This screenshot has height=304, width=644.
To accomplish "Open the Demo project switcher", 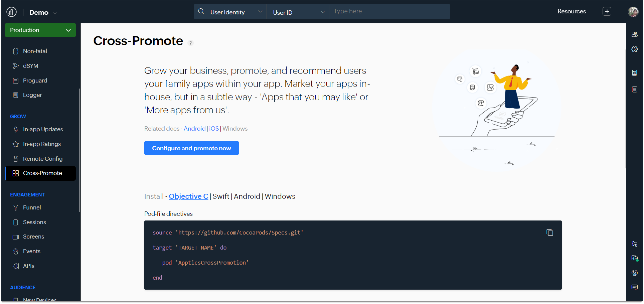I will coord(43,13).
